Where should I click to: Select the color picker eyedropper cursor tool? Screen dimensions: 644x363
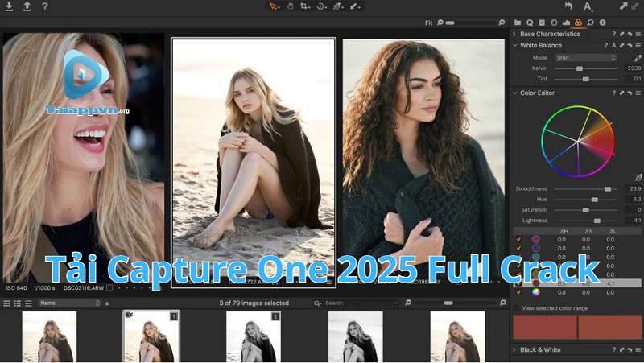click(337, 6)
